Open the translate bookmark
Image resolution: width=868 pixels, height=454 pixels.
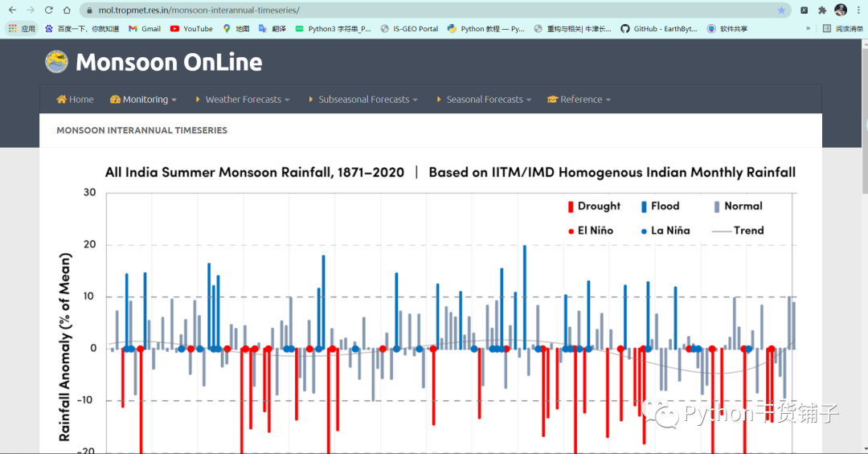(272, 29)
